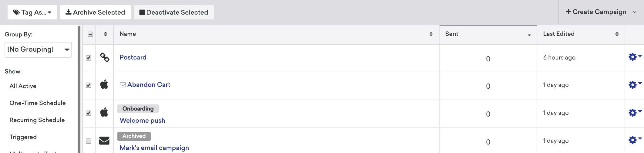Expand the Tag As dropdown
This screenshot has width=644, height=153.
(x=32, y=12)
